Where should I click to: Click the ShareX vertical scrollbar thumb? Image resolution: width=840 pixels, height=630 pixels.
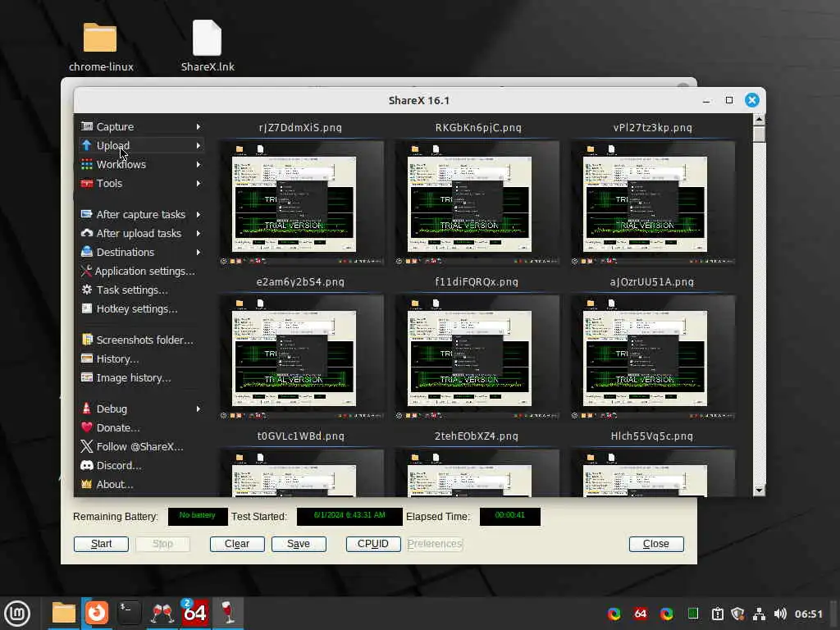759,134
